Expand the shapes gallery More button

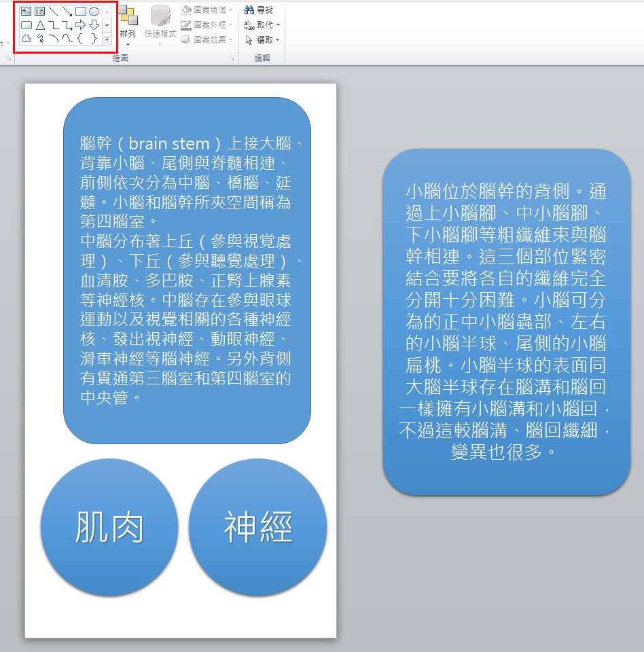107,39
